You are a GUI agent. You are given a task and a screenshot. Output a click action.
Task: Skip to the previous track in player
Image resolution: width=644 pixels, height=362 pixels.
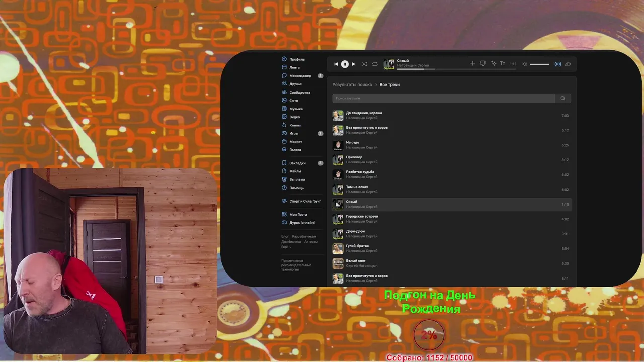pyautogui.click(x=336, y=64)
